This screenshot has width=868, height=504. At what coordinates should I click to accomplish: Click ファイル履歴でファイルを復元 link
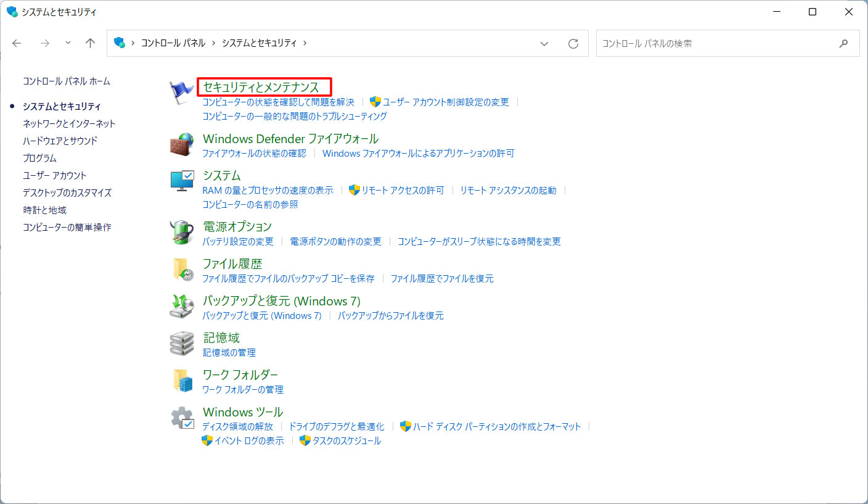[442, 278]
